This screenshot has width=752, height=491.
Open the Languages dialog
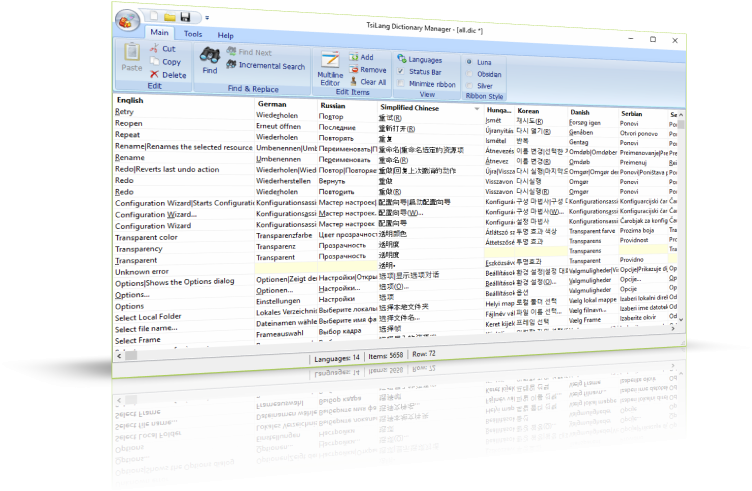[x=420, y=59]
